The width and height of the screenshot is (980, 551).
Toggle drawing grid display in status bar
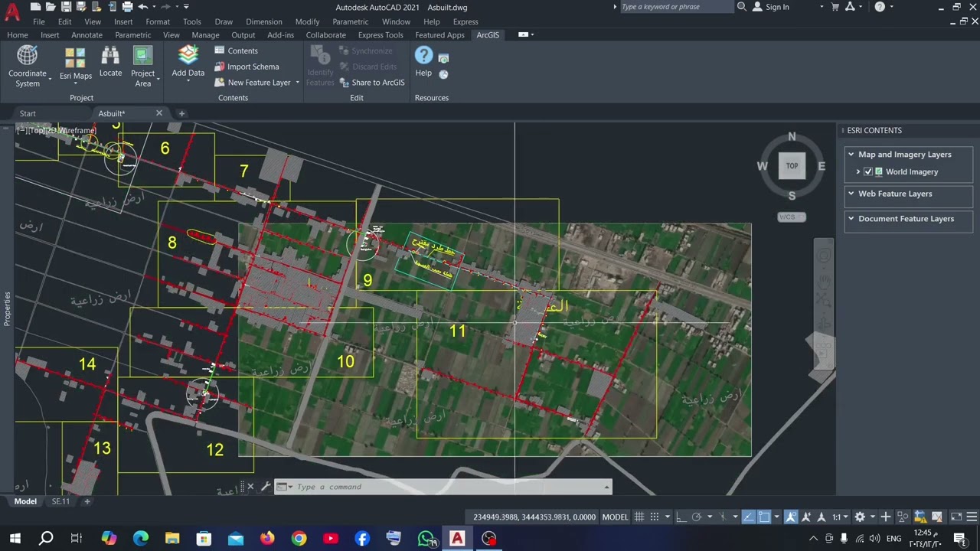(x=639, y=517)
